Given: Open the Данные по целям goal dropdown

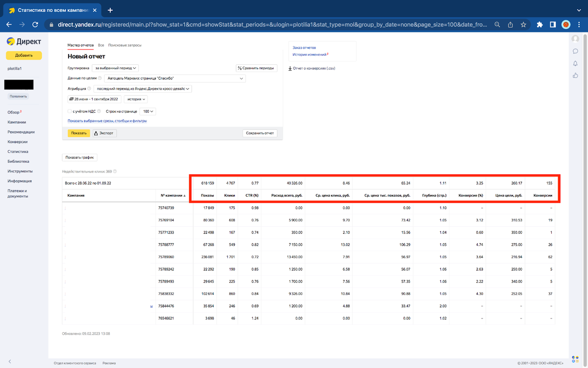Looking at the screenshot, I should pyautogui.click(x=174, y=79).
